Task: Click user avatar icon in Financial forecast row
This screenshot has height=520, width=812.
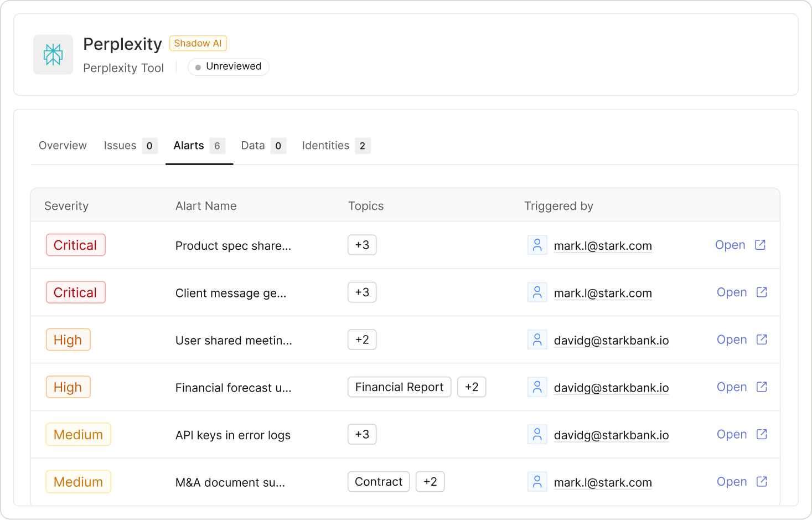Action: tap(537, 387)
